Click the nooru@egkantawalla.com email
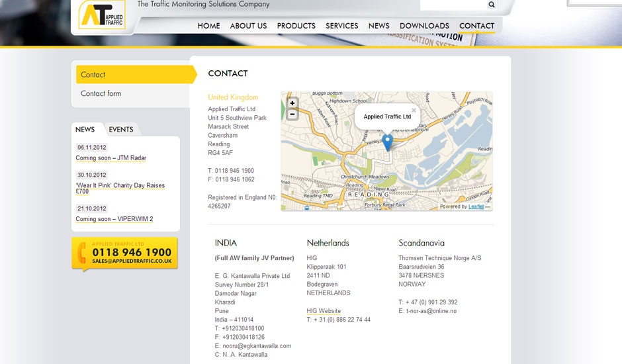The width and height of the screenshot is (622, 364). 257,345
